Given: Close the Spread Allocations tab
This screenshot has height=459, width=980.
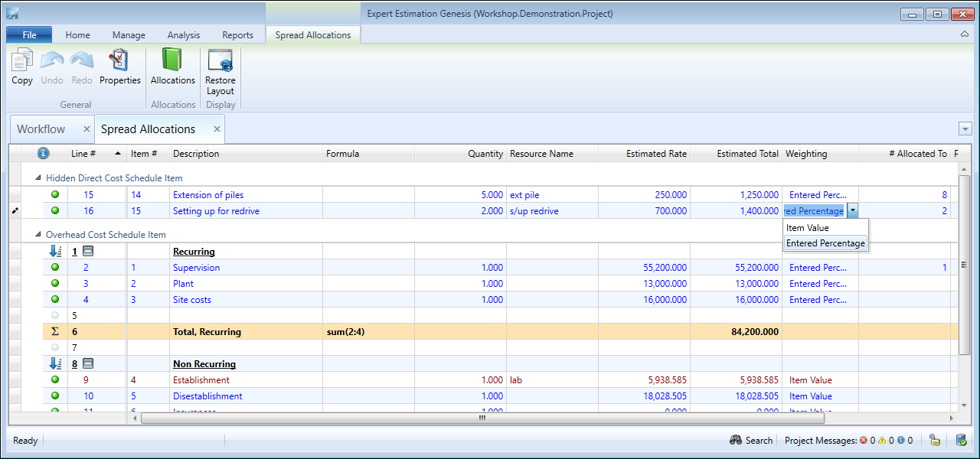Looking at the screenshot, I should point(217,129).
